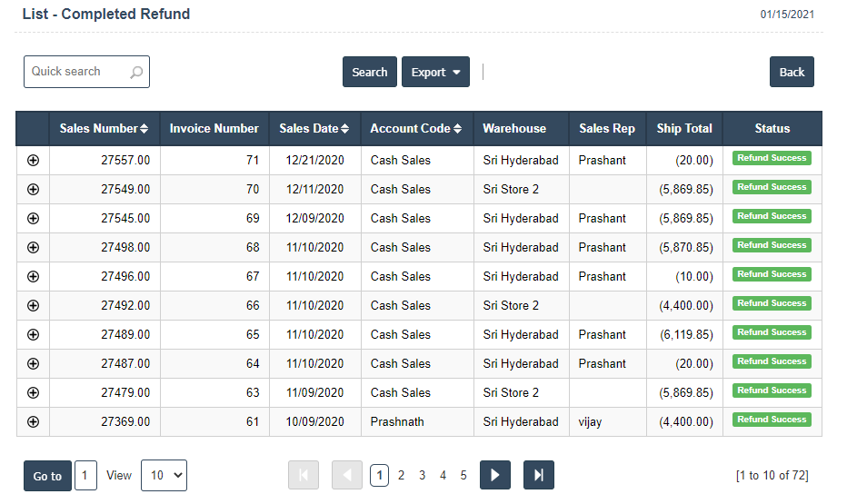
Task: Sort by Account Code column arrows
Action: (457, 129)
